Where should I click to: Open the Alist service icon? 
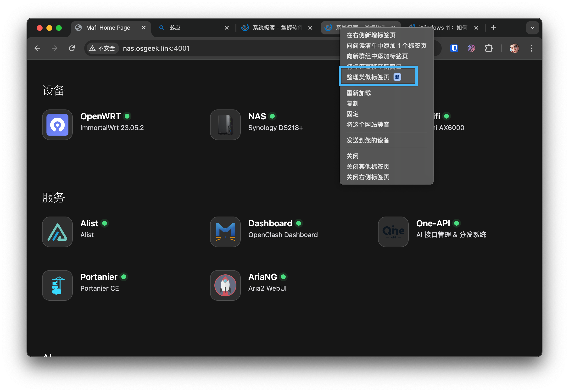point(57,232)
